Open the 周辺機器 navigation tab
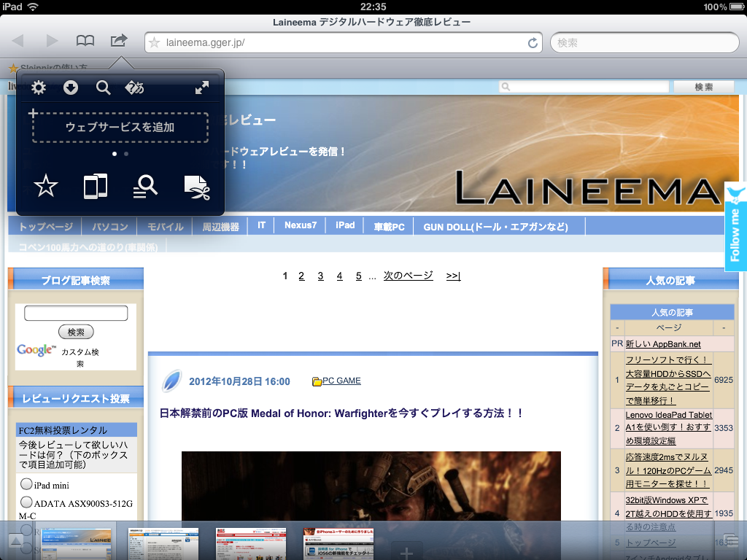The height and width of the screenshot is (560, 747). pos(220,227)
